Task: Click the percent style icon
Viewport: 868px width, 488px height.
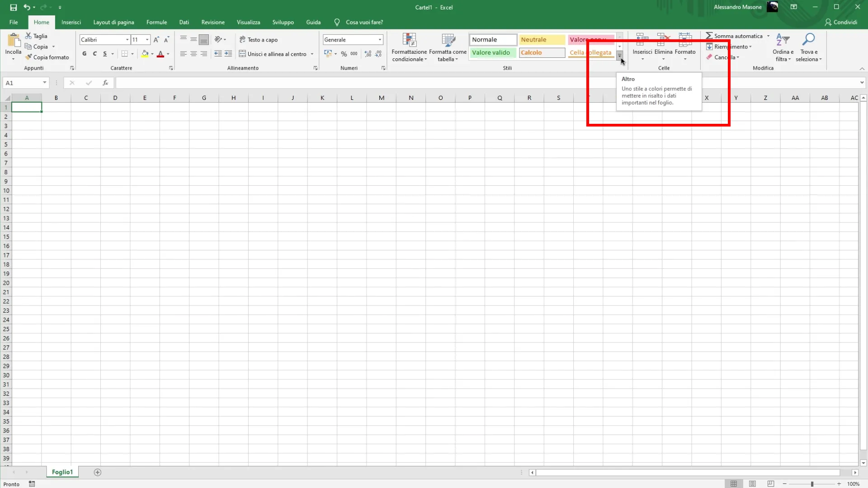Action: click(x=344, y=54)
